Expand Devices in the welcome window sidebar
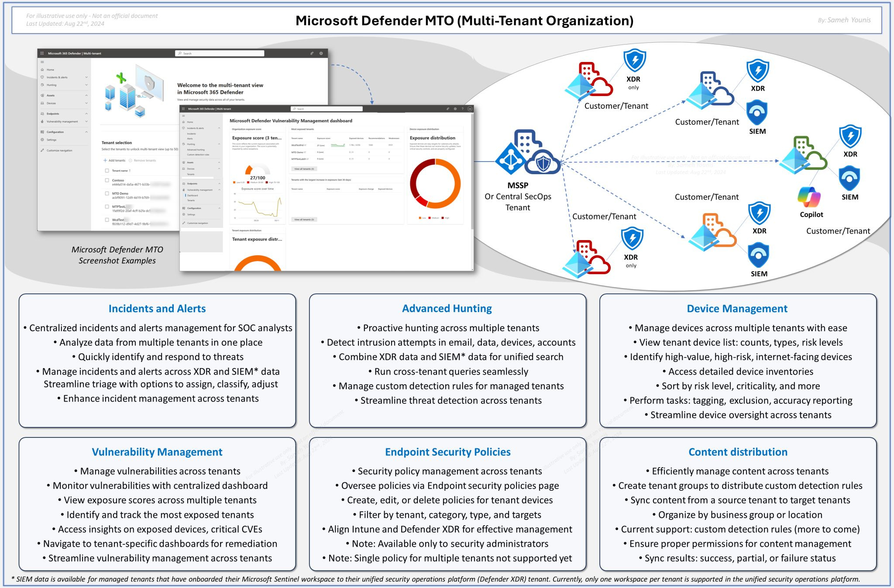894x588 pixels. pos(86,103)
